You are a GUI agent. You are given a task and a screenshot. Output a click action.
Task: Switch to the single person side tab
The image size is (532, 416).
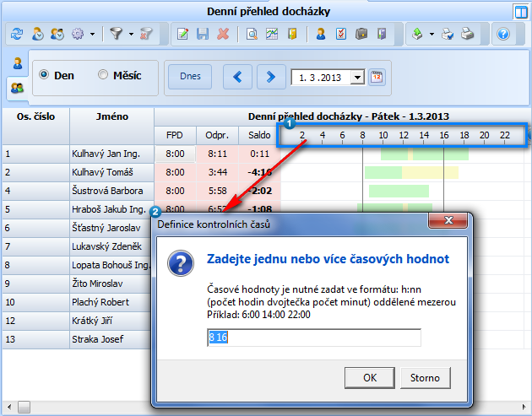[x=17, y=63]
